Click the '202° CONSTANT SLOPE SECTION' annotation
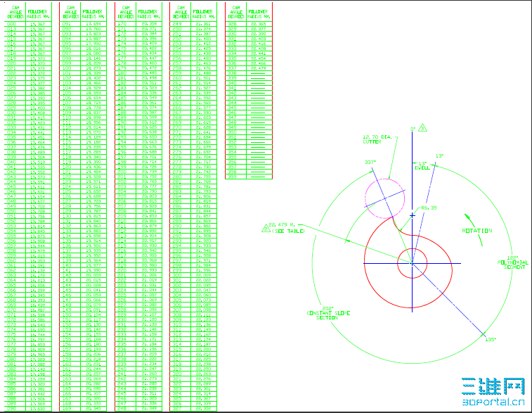The height and width of the screenshot is (413, 532). coord(328,313)
